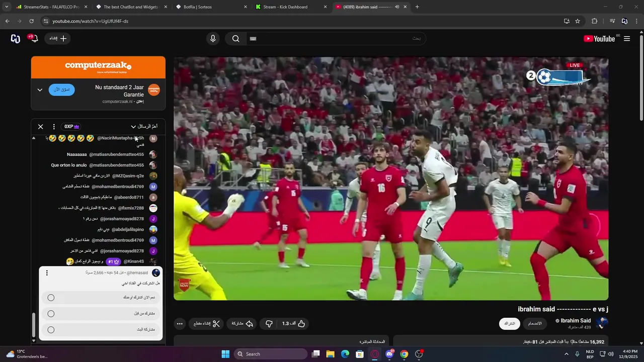Click the blue shop now ad button
The image size is (644, 362).
[x=62, y=90]
